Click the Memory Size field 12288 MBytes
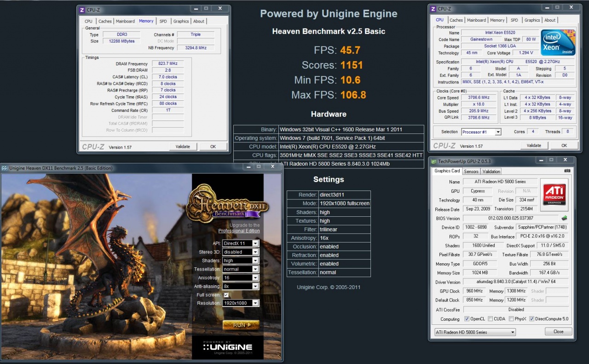This screenshot has height=364, width=589. coord(122,41)
